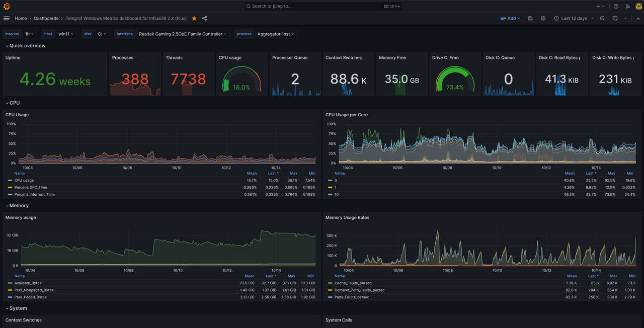644x328 pixels.
Task: Click the Memory Free stat value
Action: coord(401,79)
